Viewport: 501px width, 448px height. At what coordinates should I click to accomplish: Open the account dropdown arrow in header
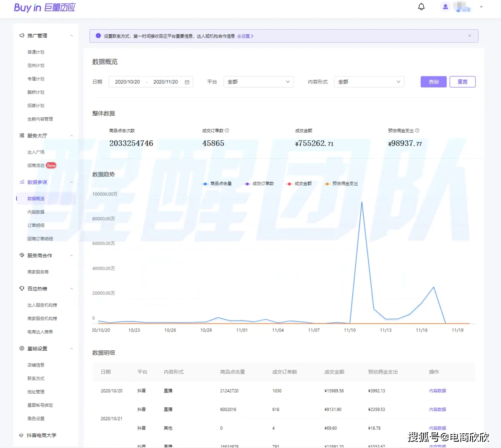(481, 7)
